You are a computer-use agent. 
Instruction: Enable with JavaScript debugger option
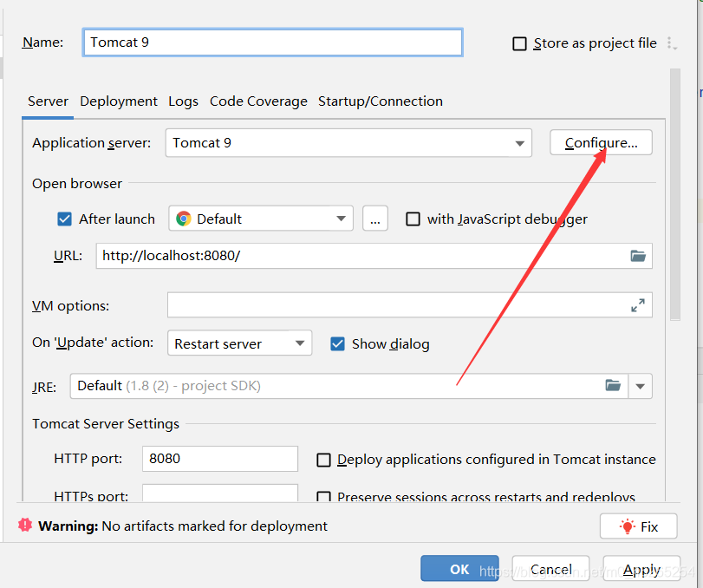(x=413, y=219)
